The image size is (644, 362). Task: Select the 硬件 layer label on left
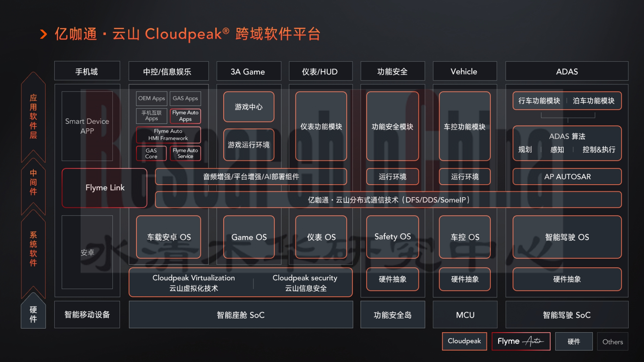pyautogui.click(x=33, y=314)
